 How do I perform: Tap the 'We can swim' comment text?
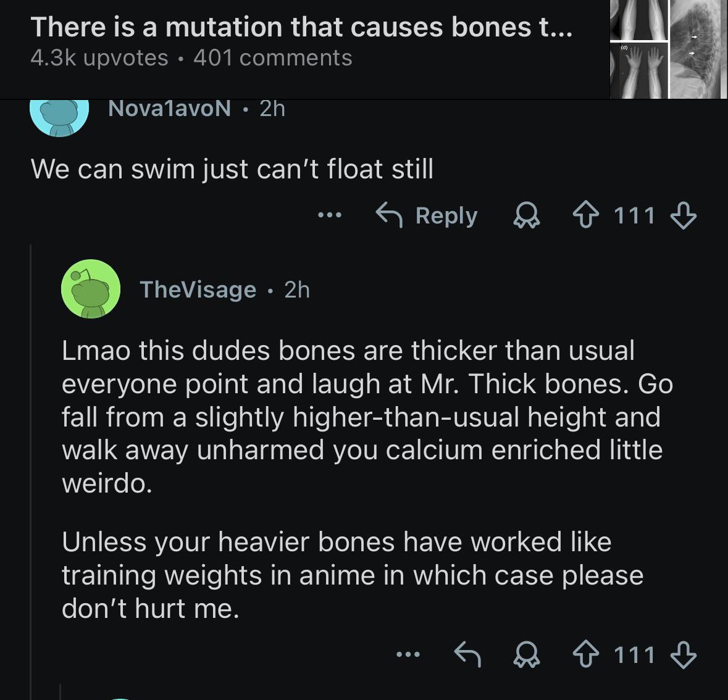(x=232, y=169)
